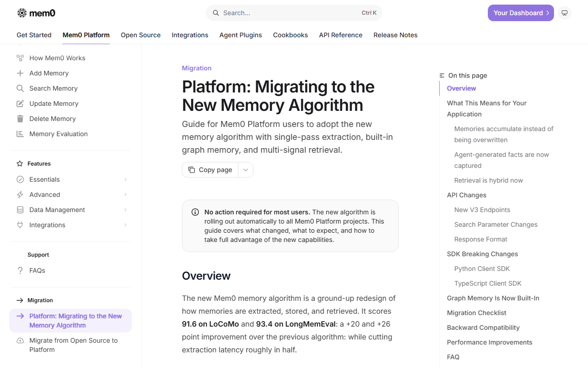Jump to Migration Checklist section
Image resolution: width=588 pixels, height=368 pixels.
click(x=477, y=313)
